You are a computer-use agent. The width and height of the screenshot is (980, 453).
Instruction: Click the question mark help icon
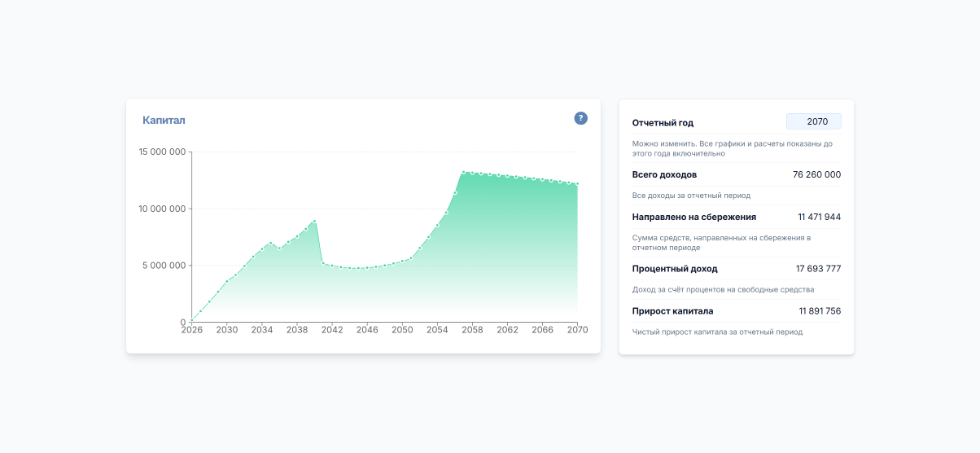point(580,118)
